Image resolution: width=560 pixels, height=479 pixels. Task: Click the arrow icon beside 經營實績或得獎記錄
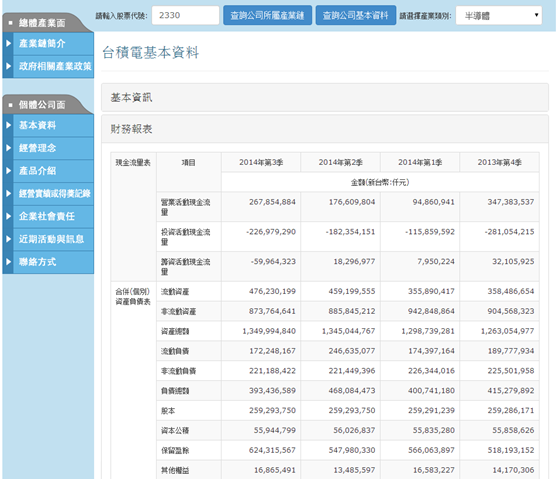[x=9, y=194]
